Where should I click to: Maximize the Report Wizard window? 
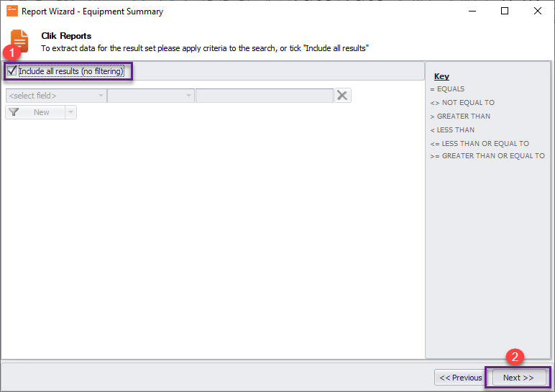pos(505,12)
